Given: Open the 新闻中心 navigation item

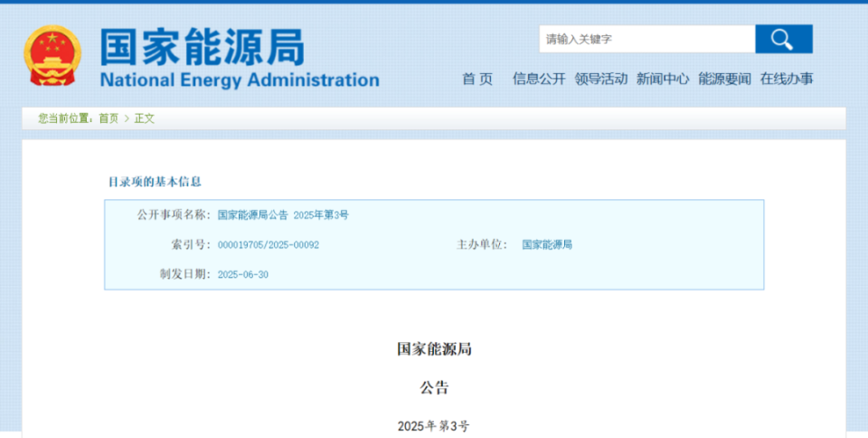Looking at the screenshot, I should [663, 79].
